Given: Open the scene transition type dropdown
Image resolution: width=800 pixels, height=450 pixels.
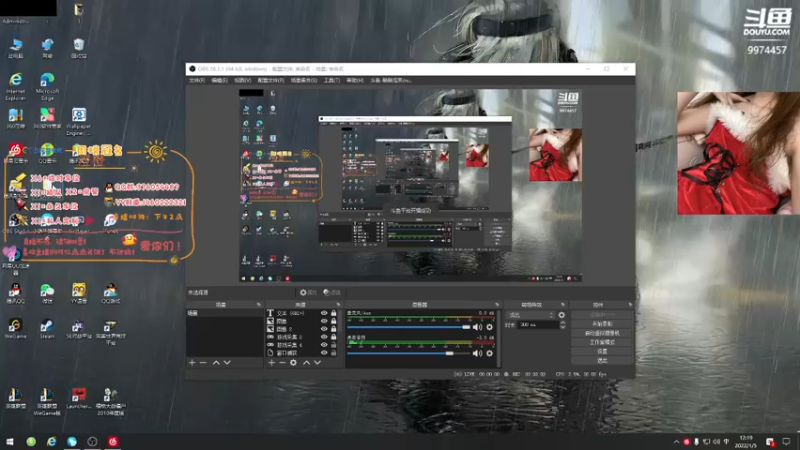Looking at the screenshot, I should [530, 315].
